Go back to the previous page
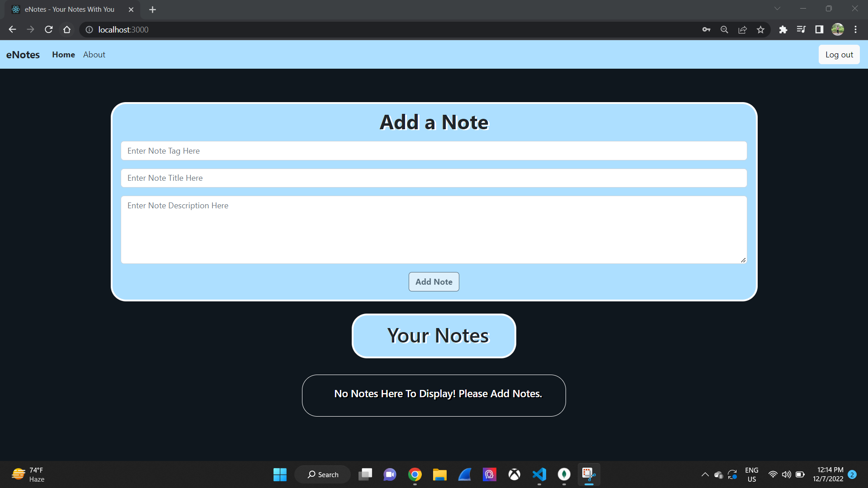The width and height of the screenshot is (868, 488). point(12,29)
